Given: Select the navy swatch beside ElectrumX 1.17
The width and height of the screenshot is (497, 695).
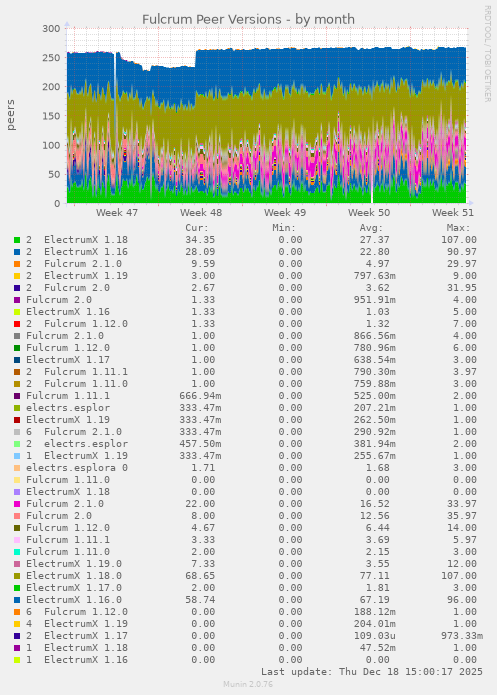Looking at the screenshot, I should coord(17,360).
